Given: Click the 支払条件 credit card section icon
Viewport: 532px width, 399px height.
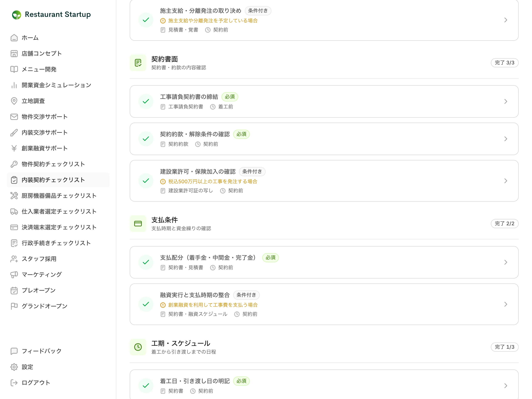Looking at the screenshot, I should [138, 224].
